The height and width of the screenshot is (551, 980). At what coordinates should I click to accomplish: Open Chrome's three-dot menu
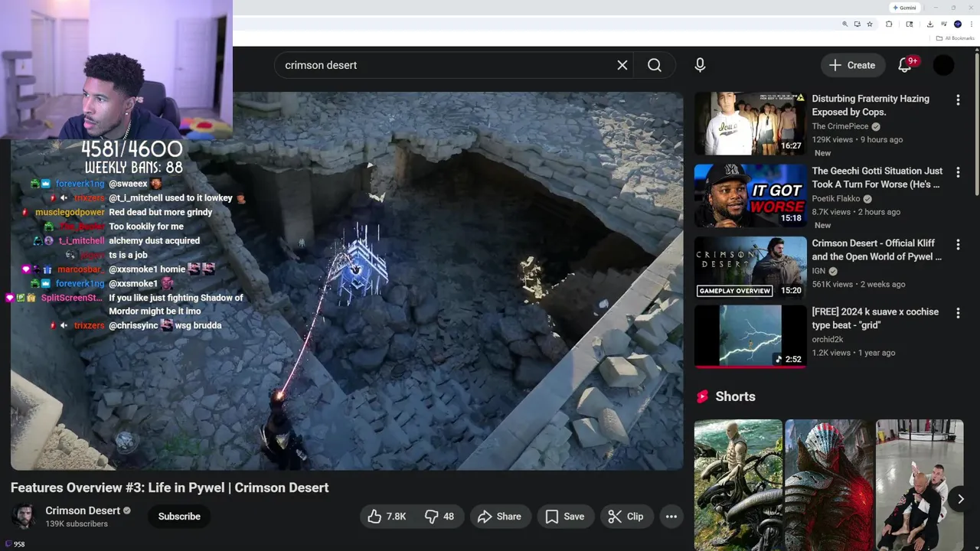point(972,24)
